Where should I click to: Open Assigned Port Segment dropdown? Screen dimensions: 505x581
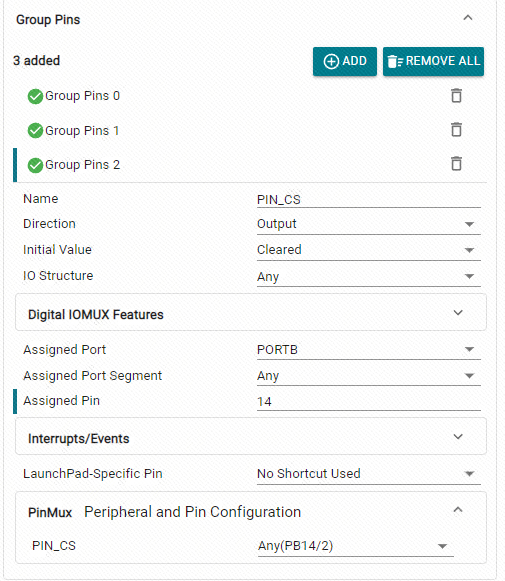tap(369, 376)
